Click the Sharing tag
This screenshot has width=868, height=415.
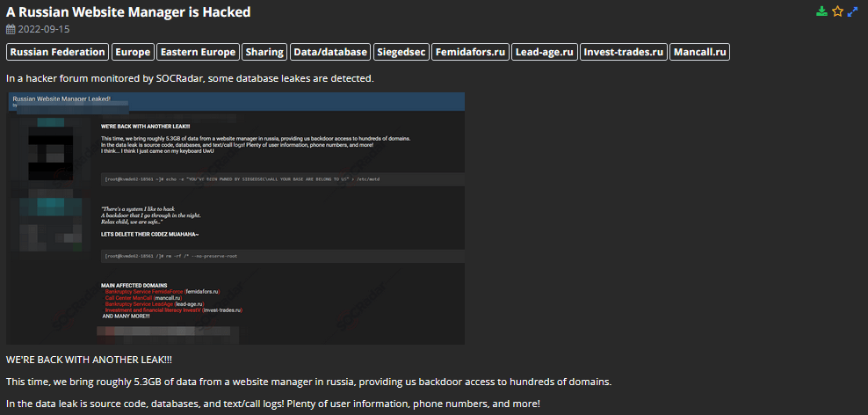(x=264, y=52)
